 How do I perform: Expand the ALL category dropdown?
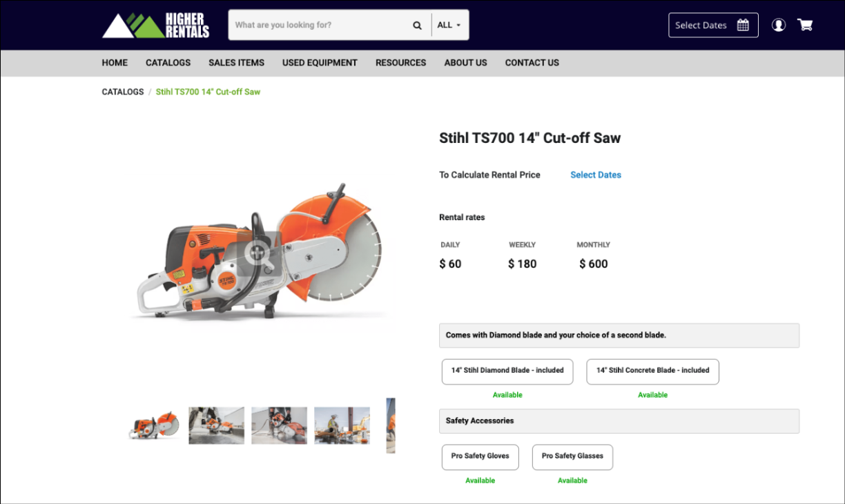[x=449, y=26]
